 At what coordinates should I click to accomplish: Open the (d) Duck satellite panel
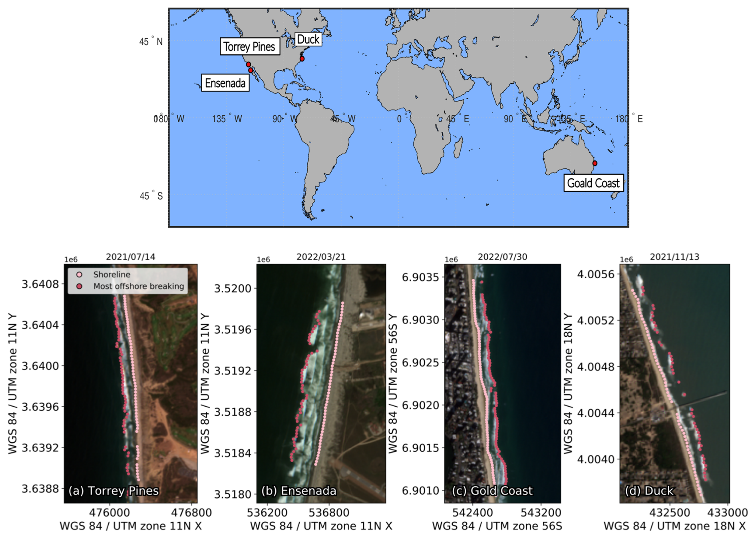(674, 383)
